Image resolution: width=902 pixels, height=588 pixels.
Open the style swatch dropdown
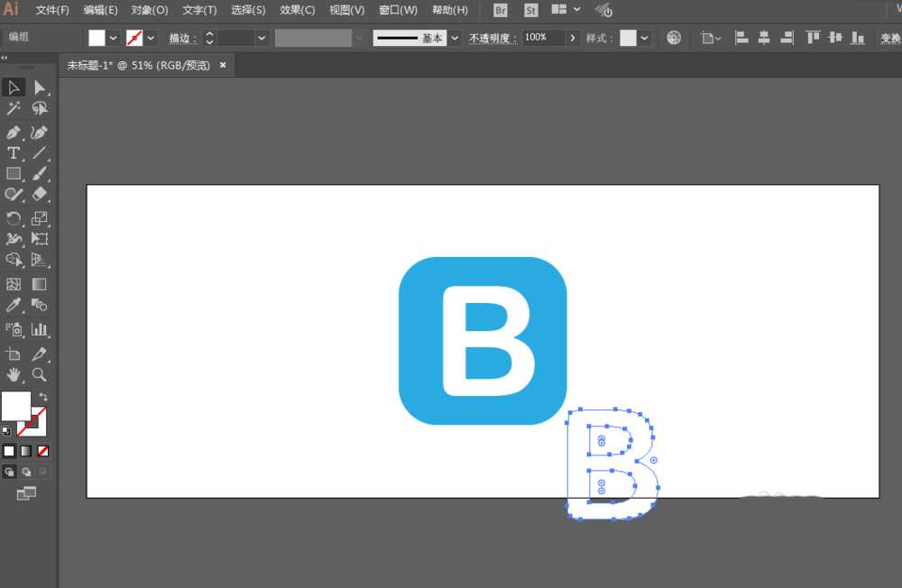pyautogui.click(x=644, y=38)
